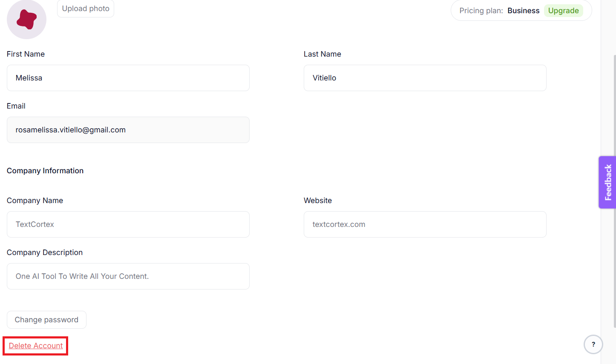The image size is (616, 364).
Task: Click into the Company Description text field
Action: [128, 276]
